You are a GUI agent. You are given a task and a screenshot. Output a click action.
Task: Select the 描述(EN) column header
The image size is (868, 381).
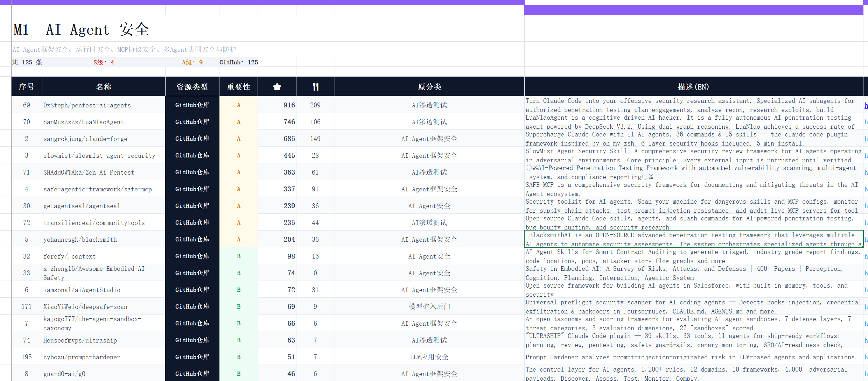(x=694, y=87)
